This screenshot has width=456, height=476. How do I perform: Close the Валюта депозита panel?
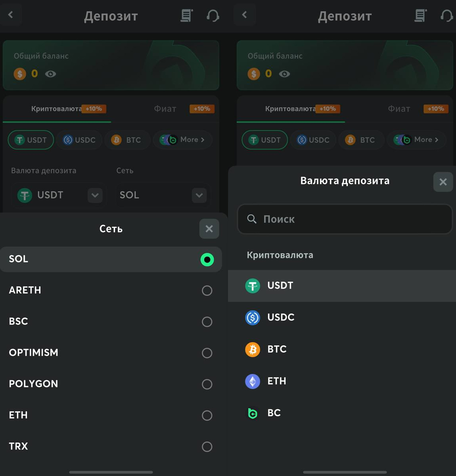[443, 182]
